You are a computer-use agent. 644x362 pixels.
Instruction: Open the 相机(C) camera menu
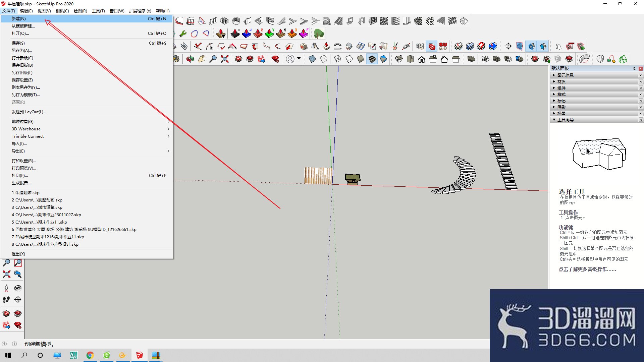(62, 11)
